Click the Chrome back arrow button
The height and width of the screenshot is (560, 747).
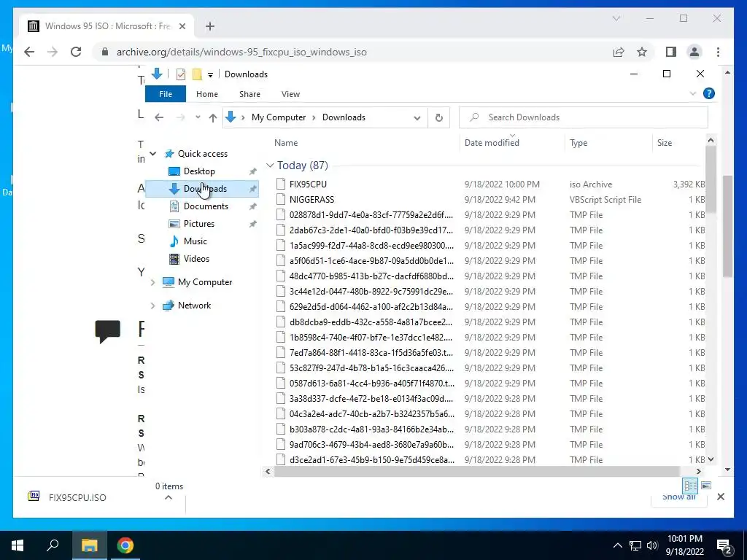coord(29,52)
